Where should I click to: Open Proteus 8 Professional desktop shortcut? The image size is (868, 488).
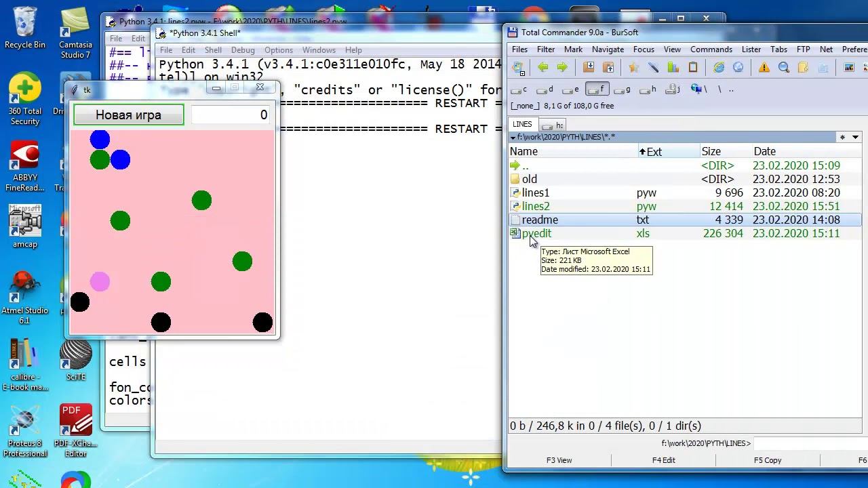point(25,432)
